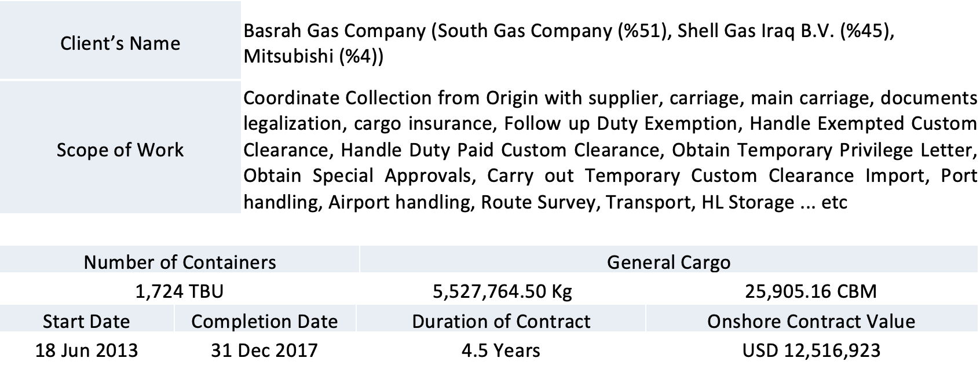Select the 5,527,764.50 Kg value
The height and width of the screenshot is (365, 980).
(x=502, y=291)
